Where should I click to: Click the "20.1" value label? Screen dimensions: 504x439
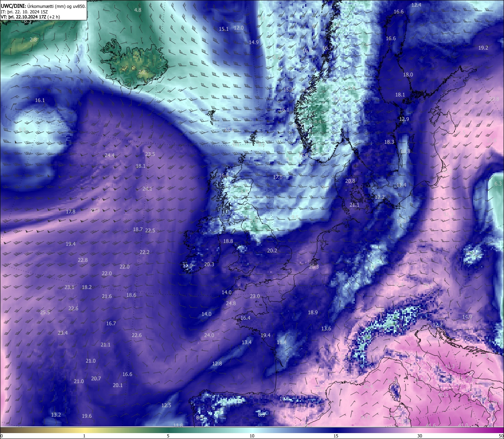coord(118,385)
